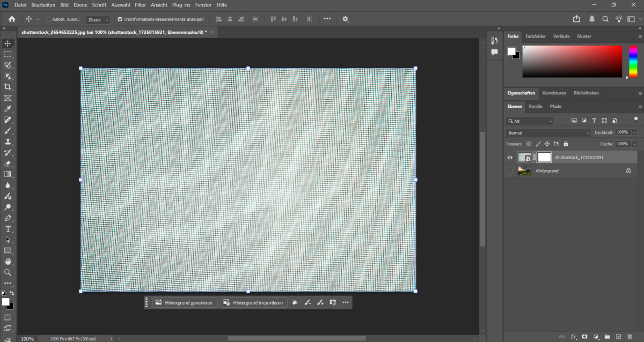644x342 pixels.
Task: Switch to the Kanäle tab
Action: click(x=535, y=106)
